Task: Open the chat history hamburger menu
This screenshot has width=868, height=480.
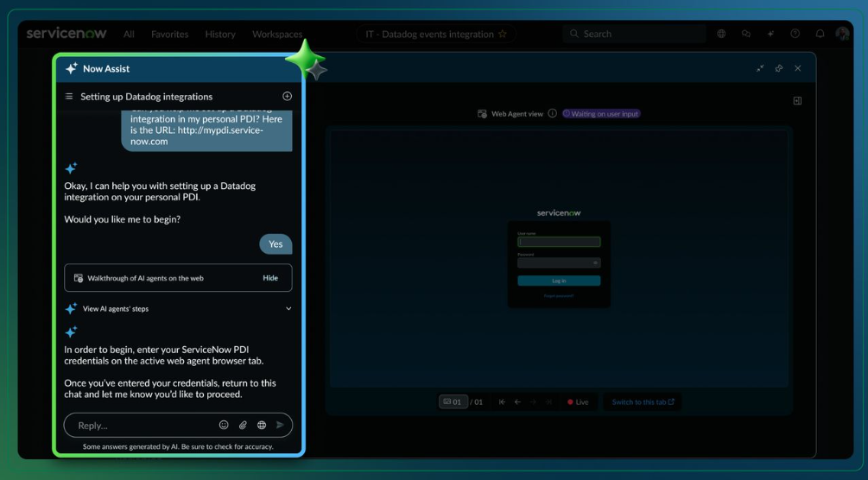Action: click(69, 97)
